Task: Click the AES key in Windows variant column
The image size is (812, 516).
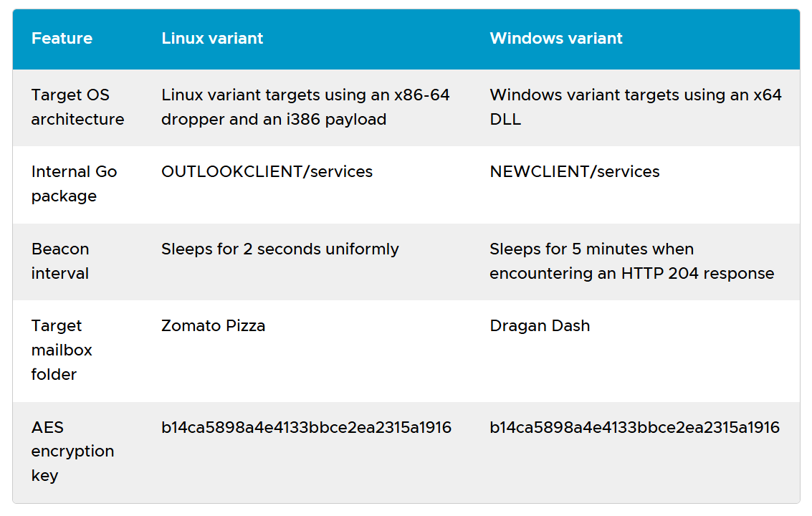Action: 634,428
